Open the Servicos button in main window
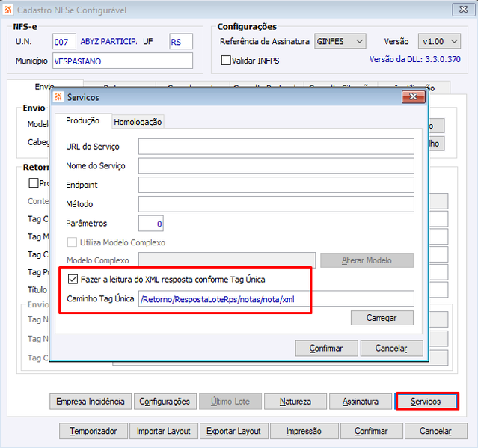The width and height of the screenshot is (478, 448). click(x=426, y=402)
